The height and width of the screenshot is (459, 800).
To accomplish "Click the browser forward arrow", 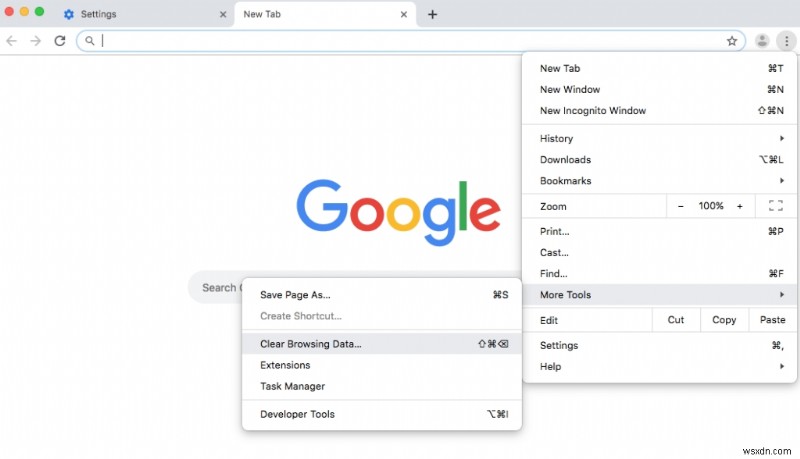I will [35, 41].
